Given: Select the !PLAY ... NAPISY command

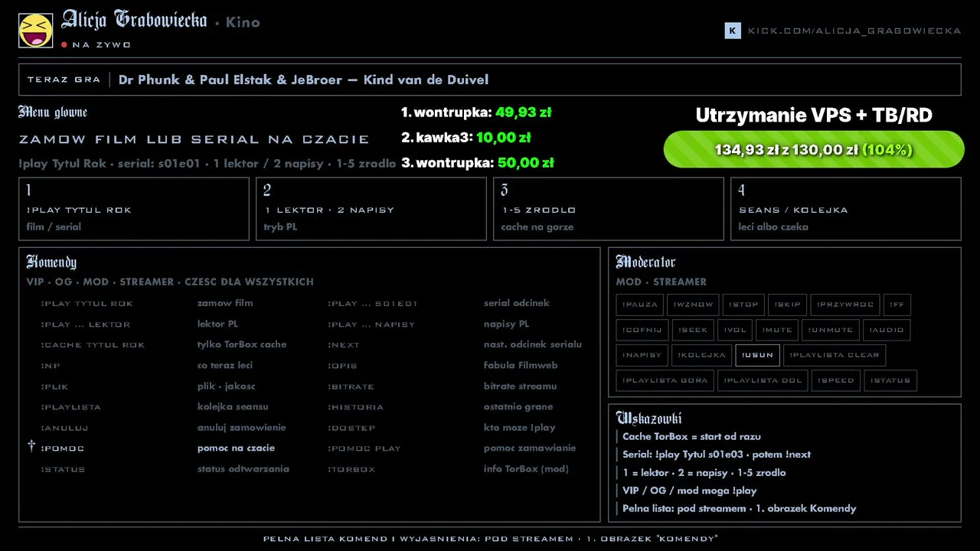Looking at the screenshot, I should tap(371, 324).
